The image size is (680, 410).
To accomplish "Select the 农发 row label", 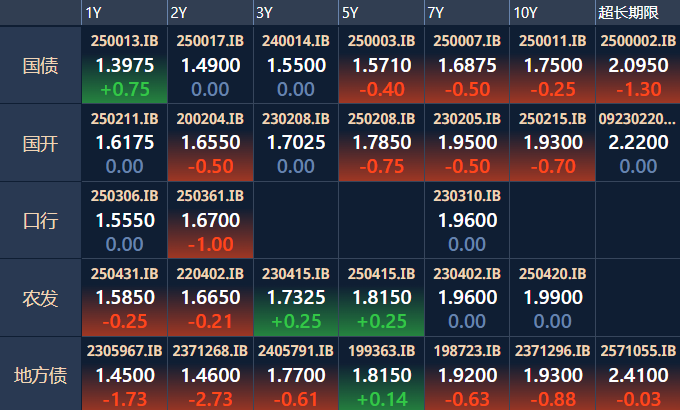I will click(x=40, y=298).
